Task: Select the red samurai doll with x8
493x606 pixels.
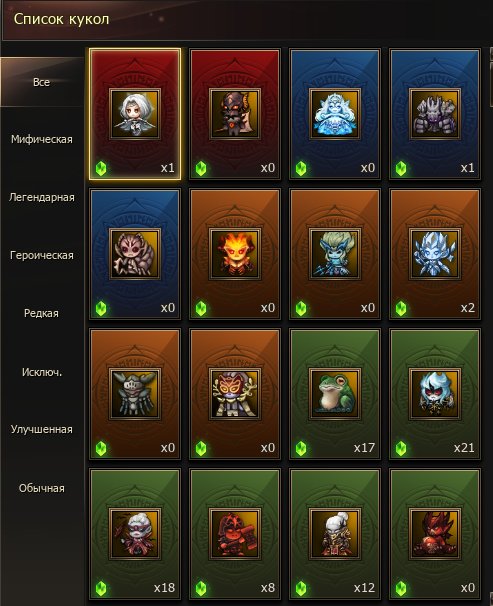Action: pos(235,534)
